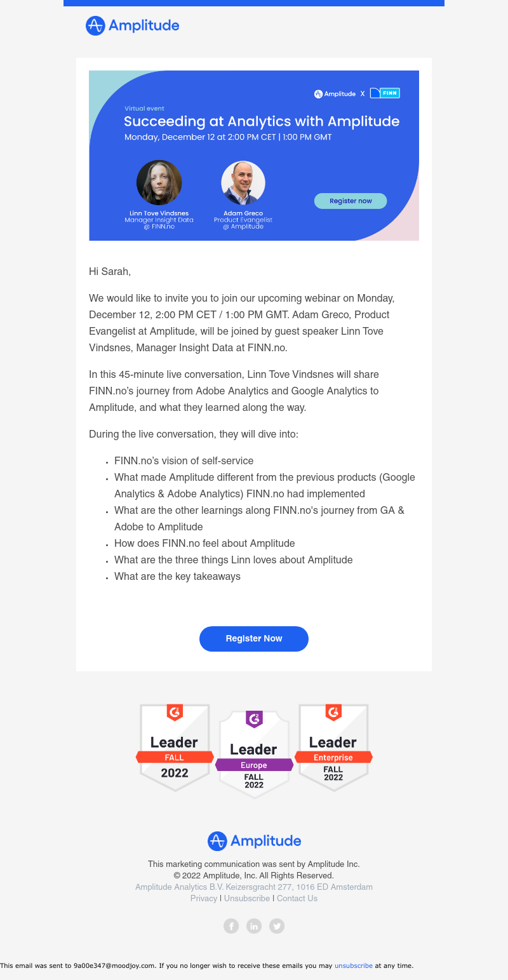This screenshot has height=980, width=508.
Task: Open the Contact Us link
Action: coord(297,898)
